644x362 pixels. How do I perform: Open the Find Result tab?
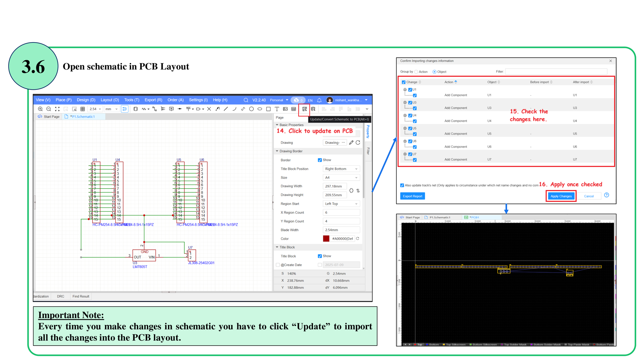click(x=81, y=296)
